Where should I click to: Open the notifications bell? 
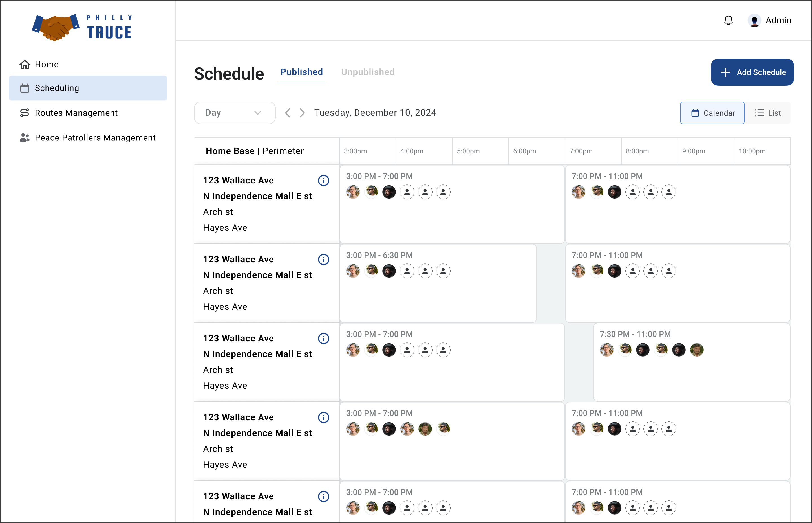[728, 20]
